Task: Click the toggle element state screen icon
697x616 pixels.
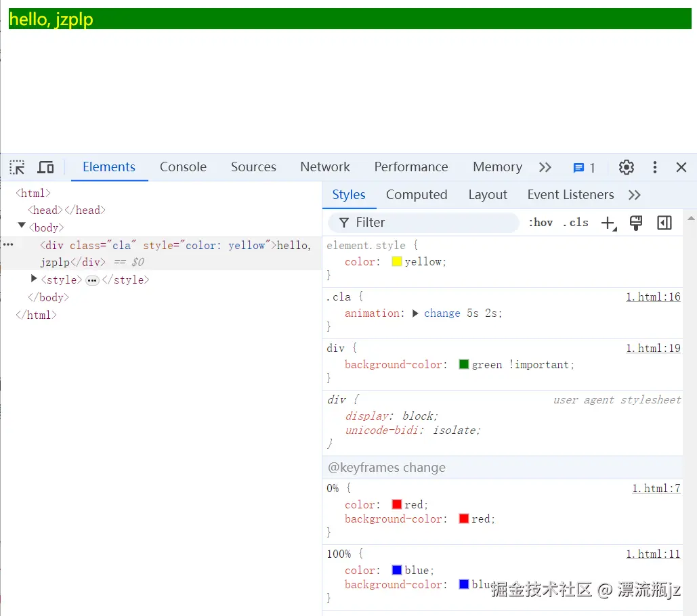Action: [x=635, y=222]
